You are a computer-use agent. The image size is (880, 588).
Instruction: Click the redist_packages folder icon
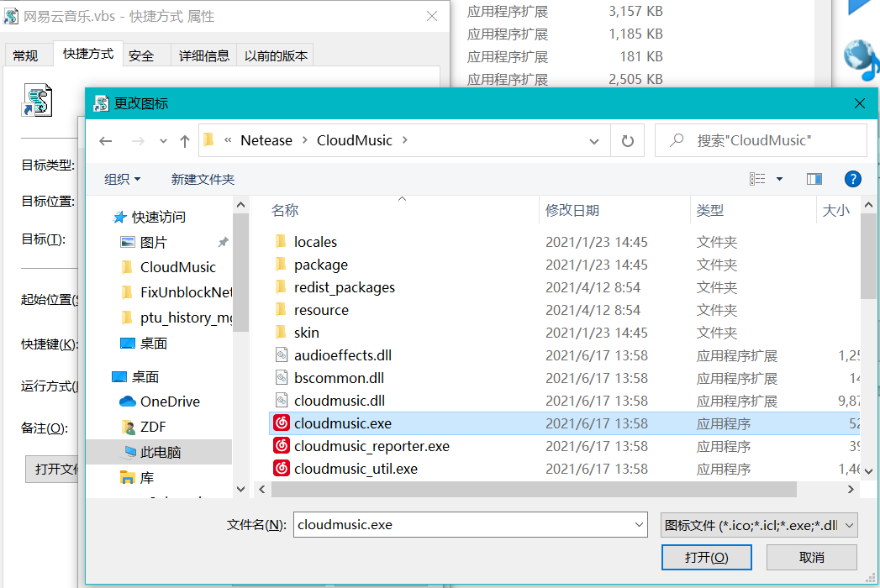[282, 286]
